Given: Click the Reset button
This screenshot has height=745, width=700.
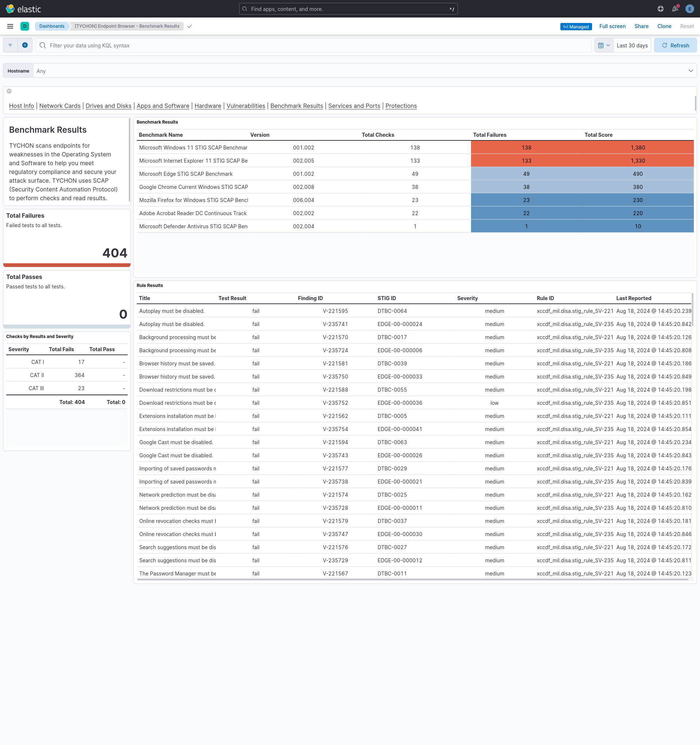Looking at the screenshot, I should (x=687, y=26).
